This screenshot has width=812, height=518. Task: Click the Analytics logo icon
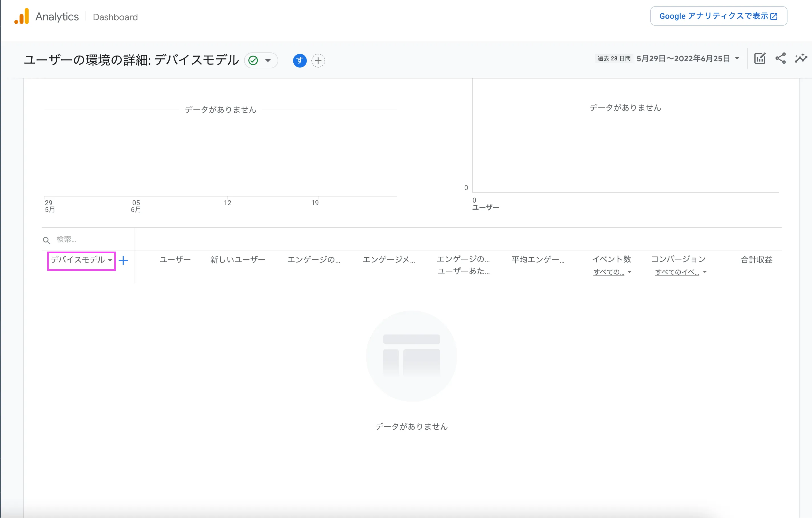click(22, 17)
